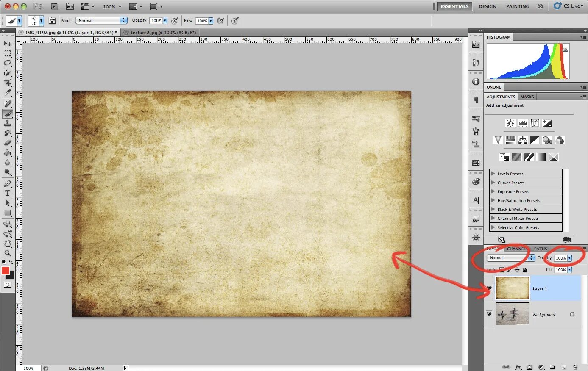Open the brush Mode dropdown

pos(101,20)
